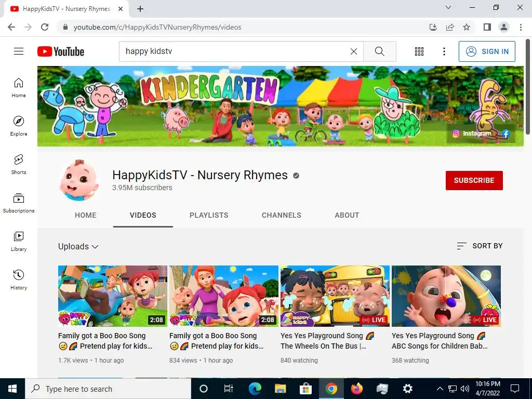Viewport: 532px width, 399px height.
Task: Expand the Uploads dropdown
Action: pos(78,246)
